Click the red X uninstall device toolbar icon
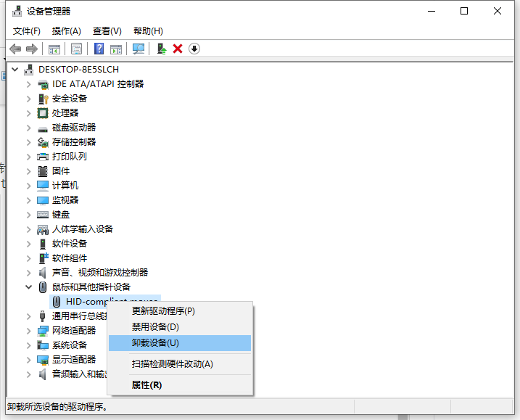Viewport: 520px width, 420px height. (178, 49)
